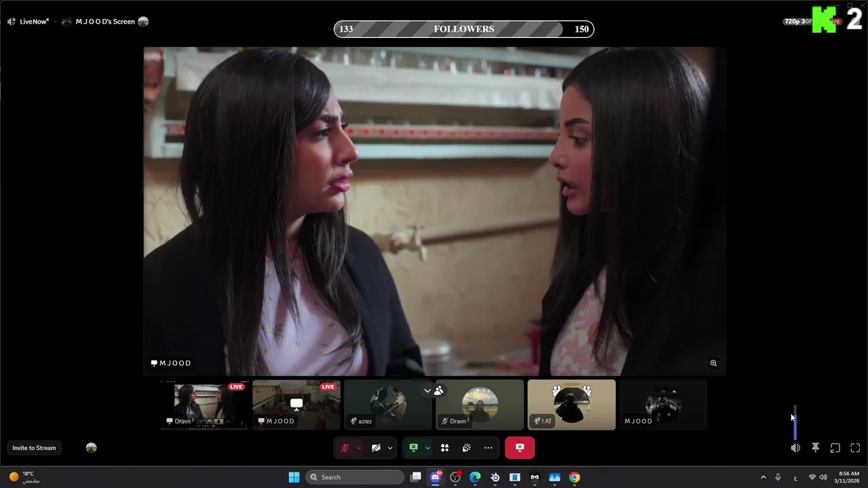Open the network Wi-Fi tray icon
The width and height of the screenshot is (868, 488).
tap(812, 477)
